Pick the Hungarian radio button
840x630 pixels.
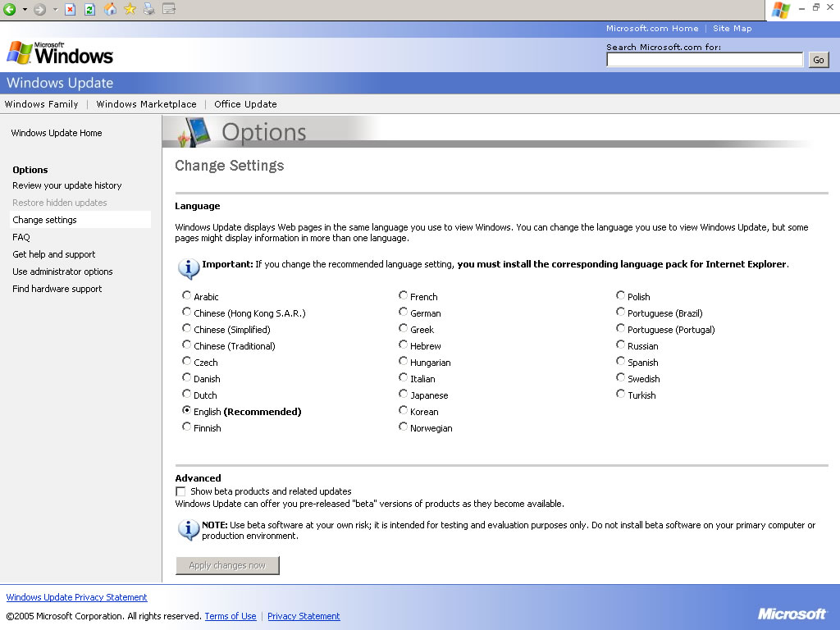point(403,361)
